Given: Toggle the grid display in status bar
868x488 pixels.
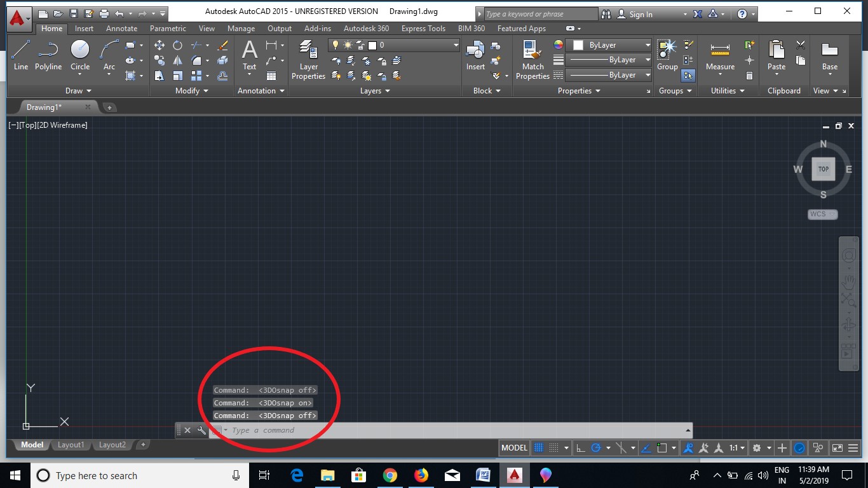Looking at the screenshot, I should point(537,448).
